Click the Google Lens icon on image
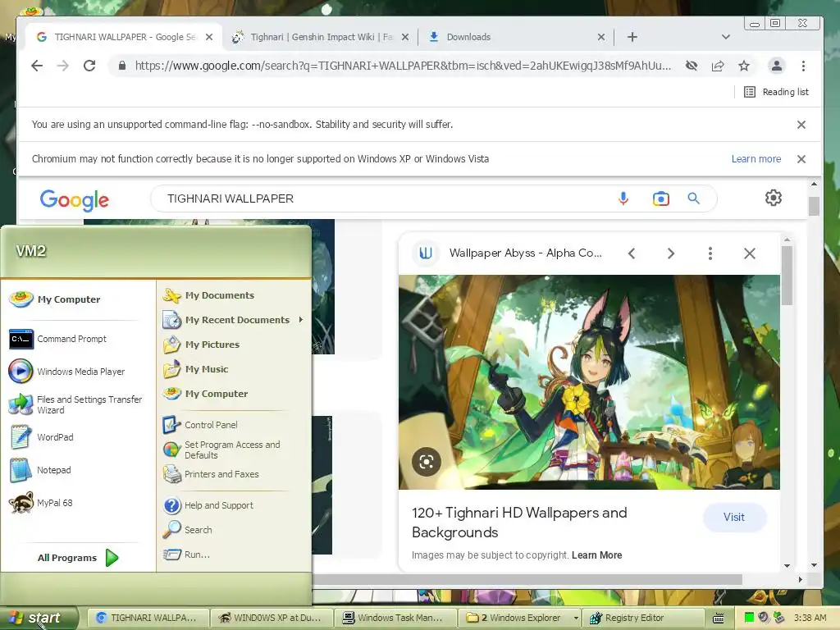The image size is (840, 630). tap(427, 462)
